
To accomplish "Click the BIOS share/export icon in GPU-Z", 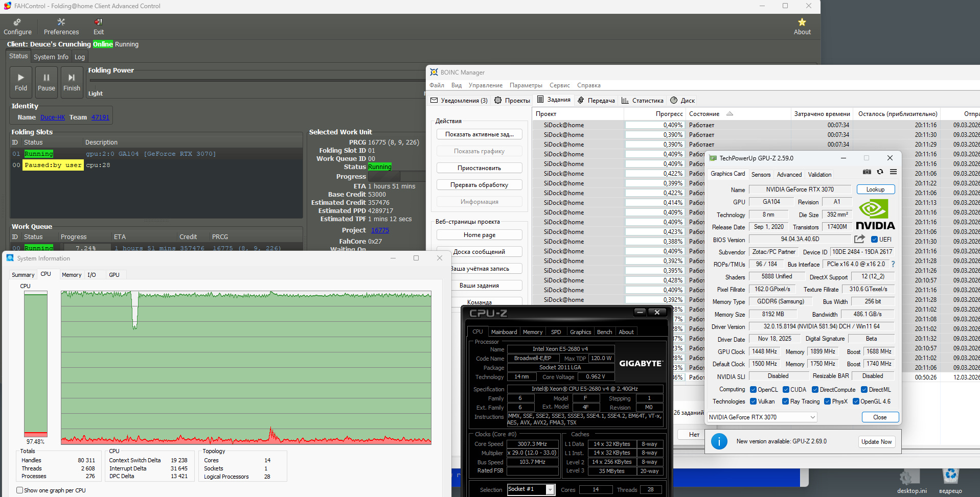I will (x=859, y=239).
